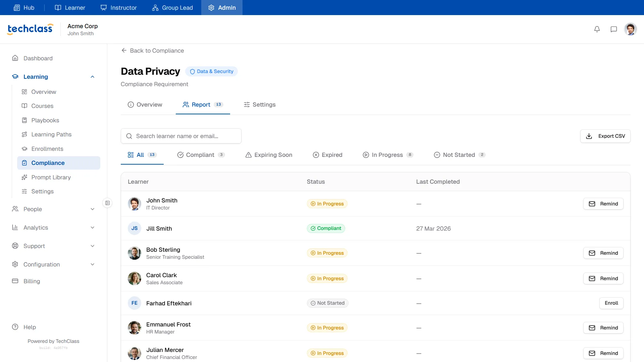Go to Courses in the sidebar
The height and width of the screenshot is (362, 644).
59,106
